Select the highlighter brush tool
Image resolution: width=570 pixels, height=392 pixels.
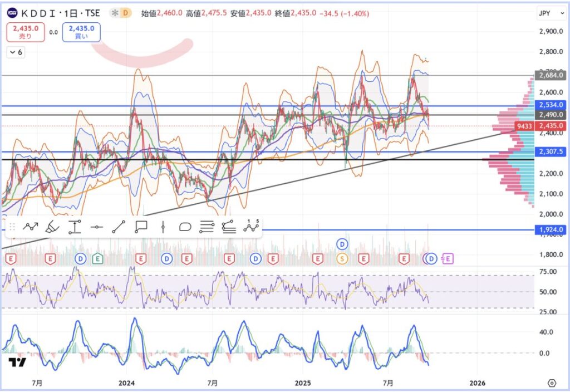52,227
